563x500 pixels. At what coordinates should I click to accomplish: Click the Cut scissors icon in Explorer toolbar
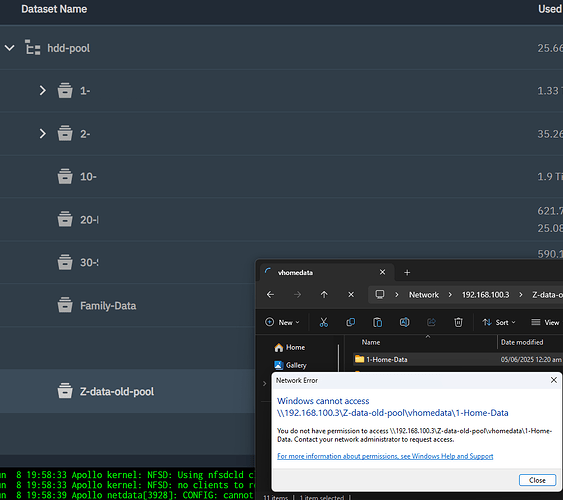click(324, 322)
